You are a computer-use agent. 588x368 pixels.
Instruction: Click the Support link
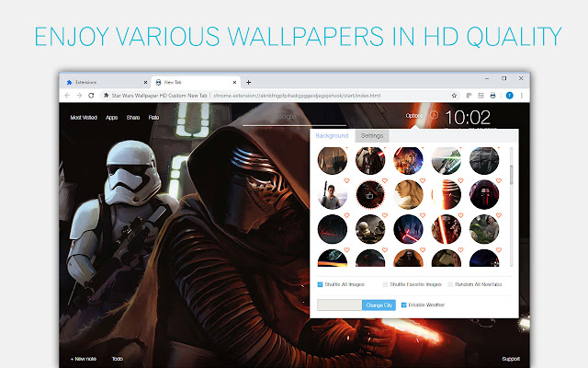511,359
